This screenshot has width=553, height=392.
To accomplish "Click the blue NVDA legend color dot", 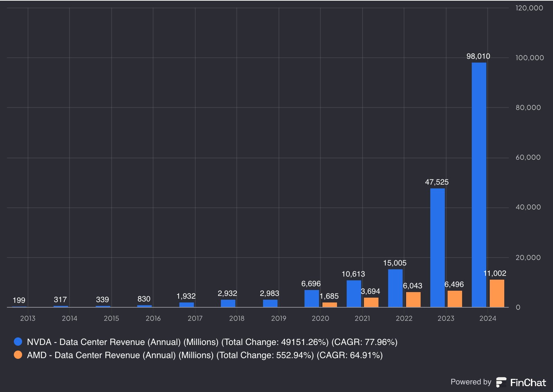I will pyautogui.click(x=18, y=342).
